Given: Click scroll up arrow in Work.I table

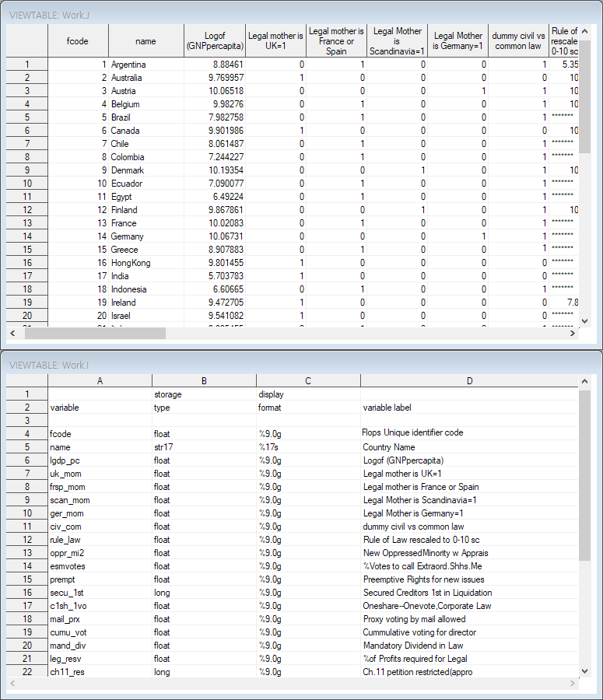Looking at the screenshot, I should click(584, 382).
